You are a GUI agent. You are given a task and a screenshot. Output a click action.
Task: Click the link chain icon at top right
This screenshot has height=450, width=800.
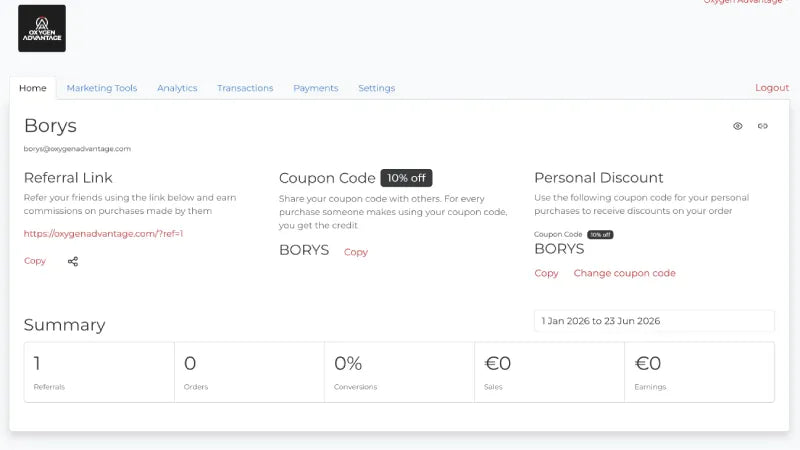pos(763,126)
